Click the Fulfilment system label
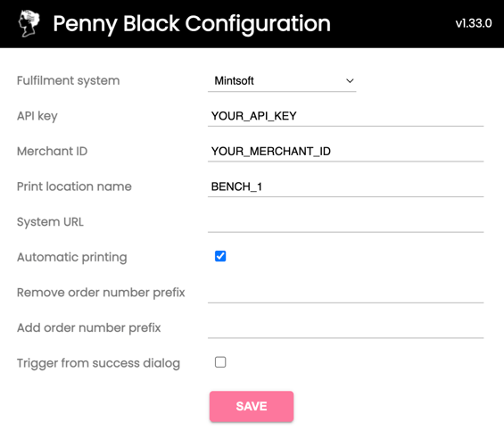504x439 pixels. click(68, 80)
